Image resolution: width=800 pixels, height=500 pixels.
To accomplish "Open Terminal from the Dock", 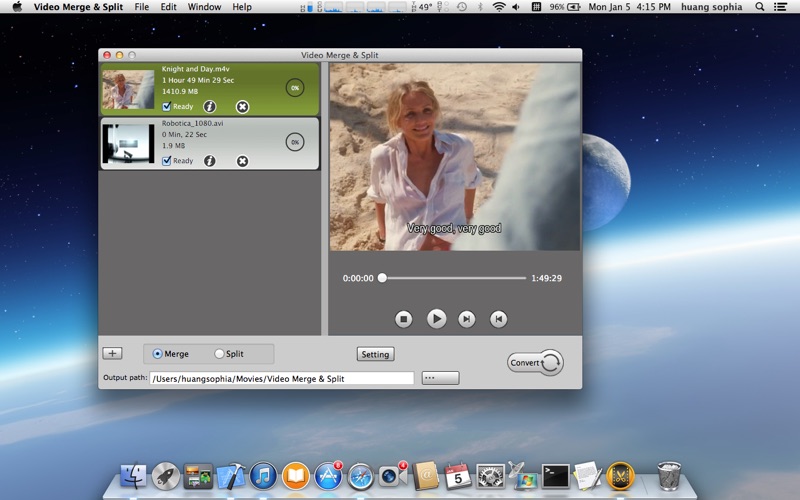I will tap(555, 477).
